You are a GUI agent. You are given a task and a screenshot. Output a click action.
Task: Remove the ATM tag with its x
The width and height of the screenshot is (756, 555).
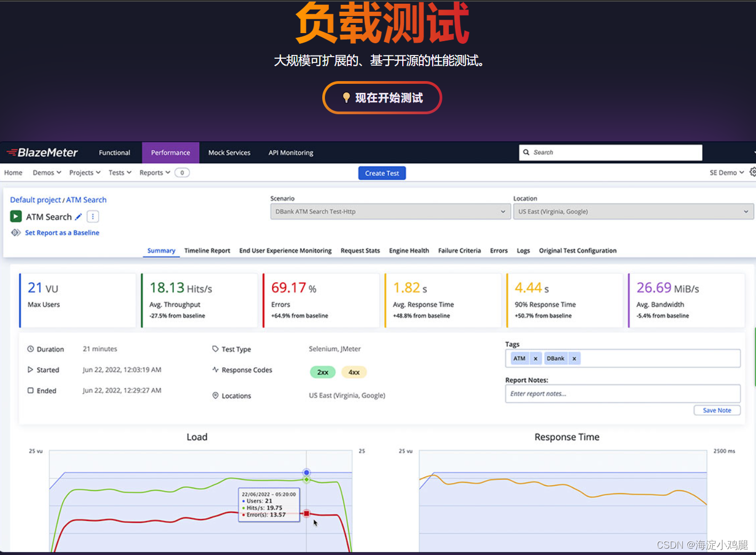pyautogui.click(x=535, y=359)
